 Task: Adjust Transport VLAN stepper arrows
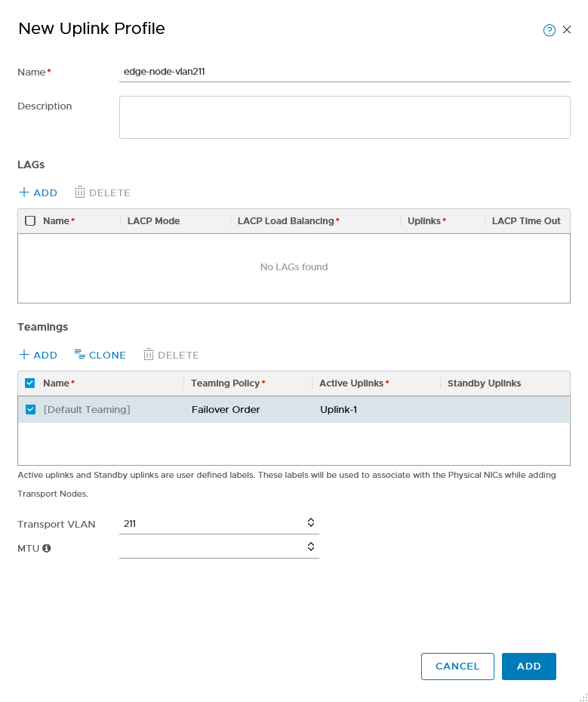(311, 522)
